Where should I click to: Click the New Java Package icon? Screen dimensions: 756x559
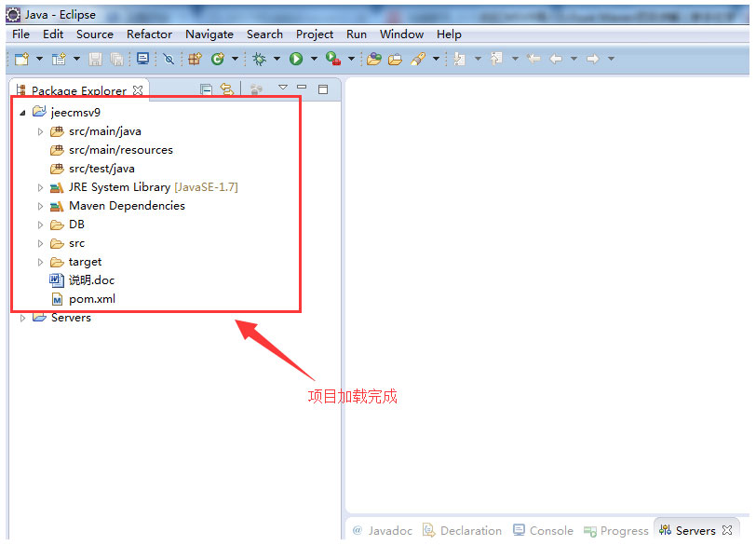tap(195, 59)
